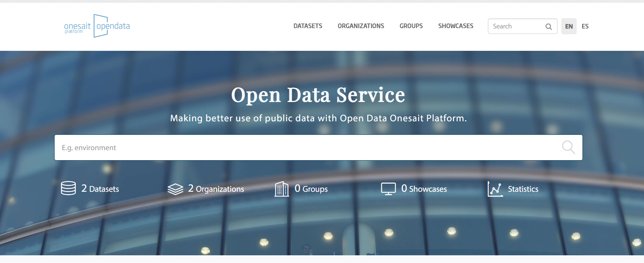Open the '0 Showcases' link
The height and width of the screenshot is (263, 644).
pos(424,189)
